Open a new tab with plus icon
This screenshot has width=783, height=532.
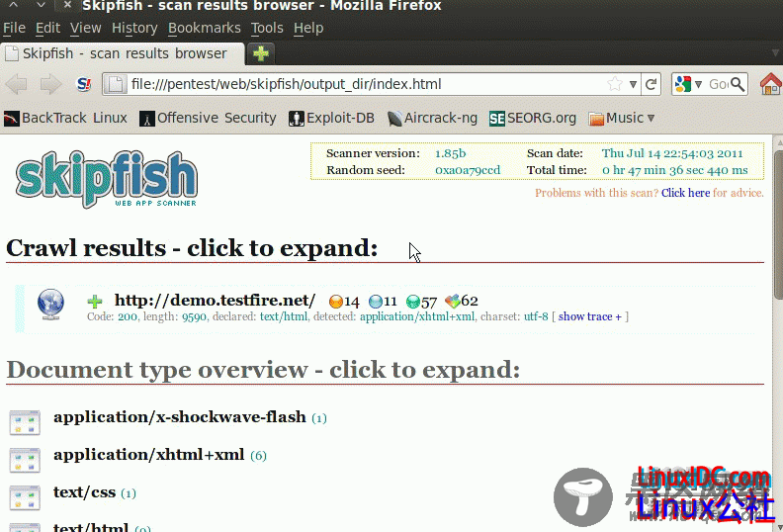point(261,53)
